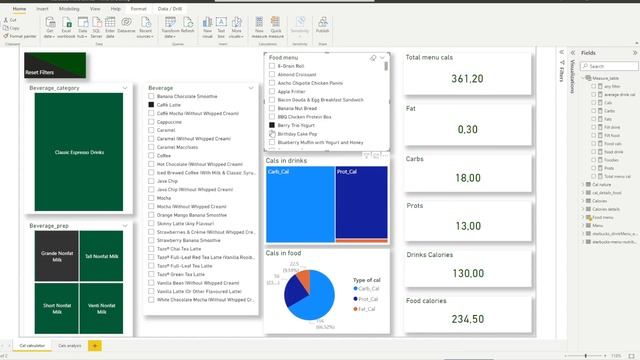Click the Fields search box
The width and height of the screenshot is (640, 360).
click(609, 66)
